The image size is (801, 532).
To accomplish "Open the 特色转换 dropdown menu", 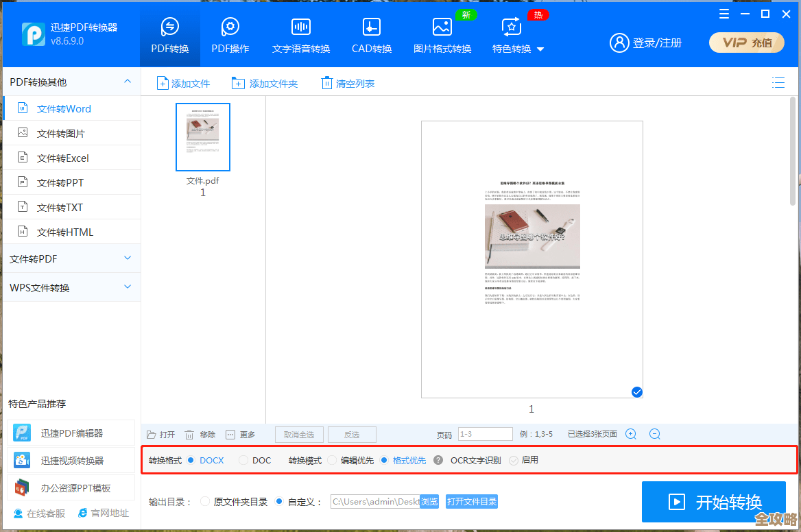I will (x=540, y=49).
